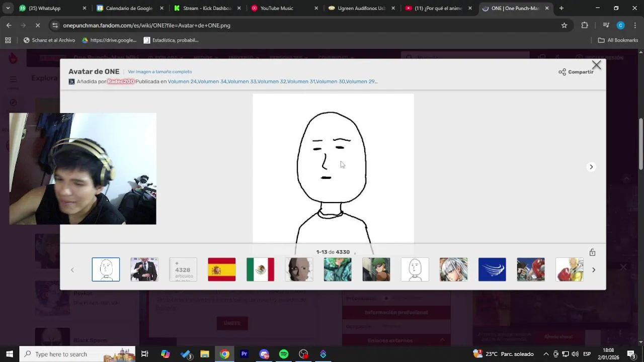Open the Chrome profile avatar
Viewport: 644px width, 362px height.
tap(620, 25)
